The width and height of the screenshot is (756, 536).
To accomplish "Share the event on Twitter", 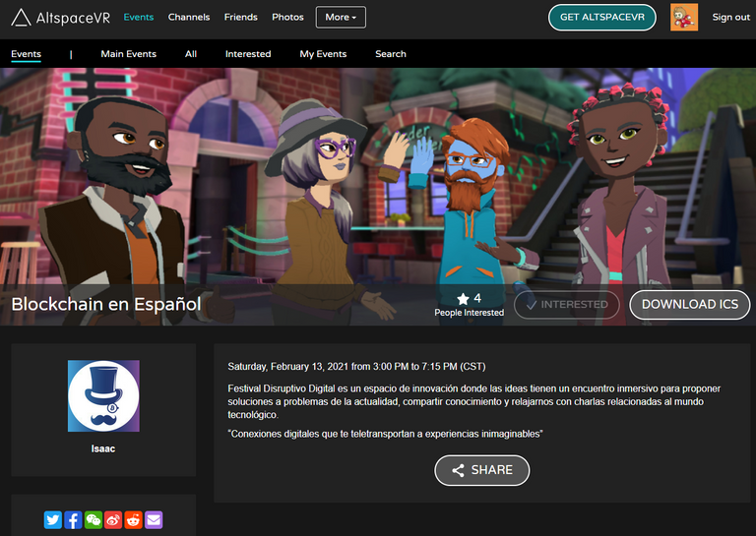I will 53,520.
